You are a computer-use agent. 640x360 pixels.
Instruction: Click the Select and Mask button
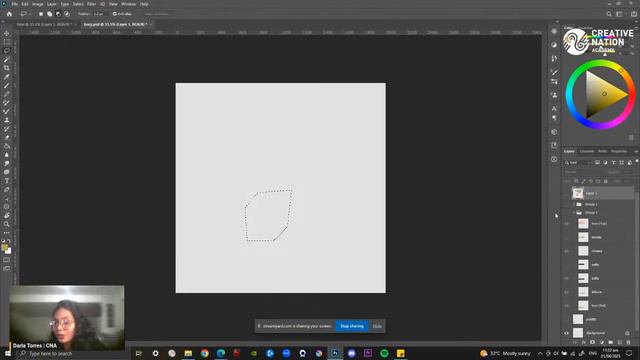click(156, 14)
